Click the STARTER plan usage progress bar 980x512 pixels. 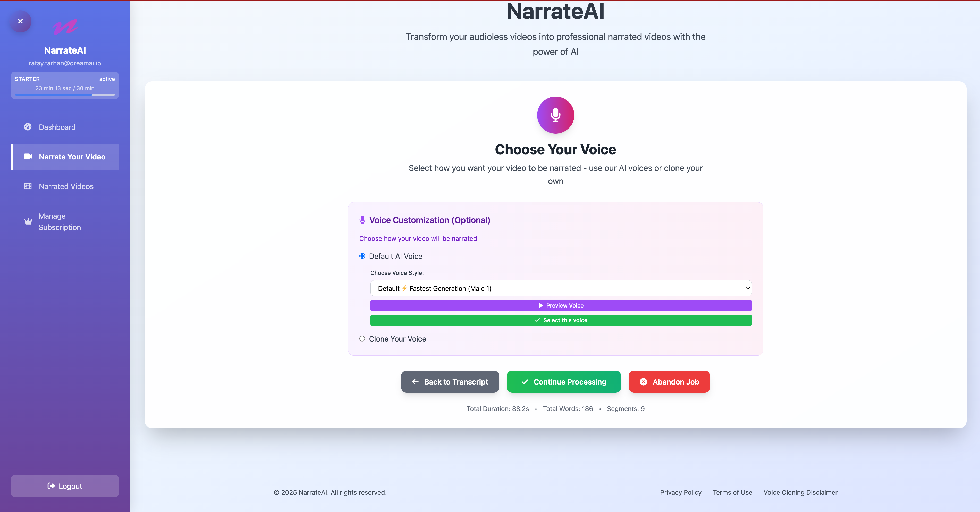[65, 95]
